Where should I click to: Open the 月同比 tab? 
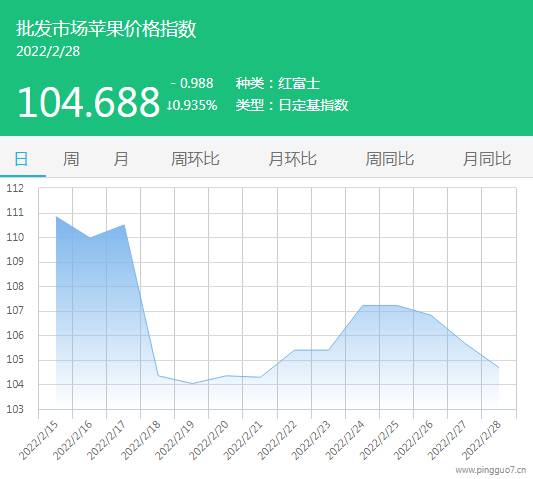pos(487,159)
